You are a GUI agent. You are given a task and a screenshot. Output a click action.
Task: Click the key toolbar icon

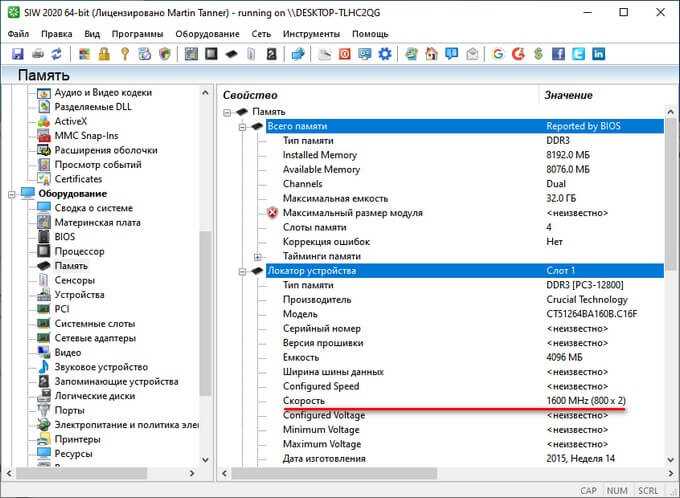(125, 54)
